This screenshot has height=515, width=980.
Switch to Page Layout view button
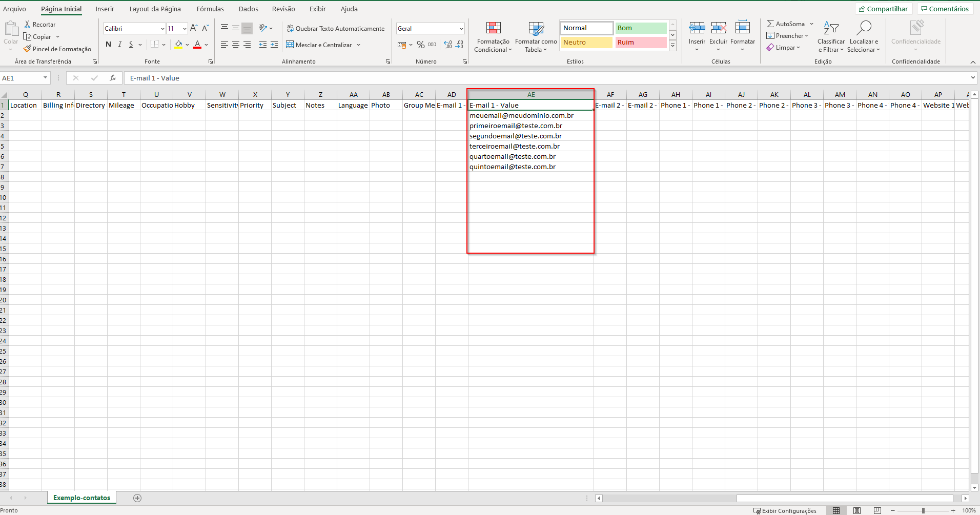[857, 511]
